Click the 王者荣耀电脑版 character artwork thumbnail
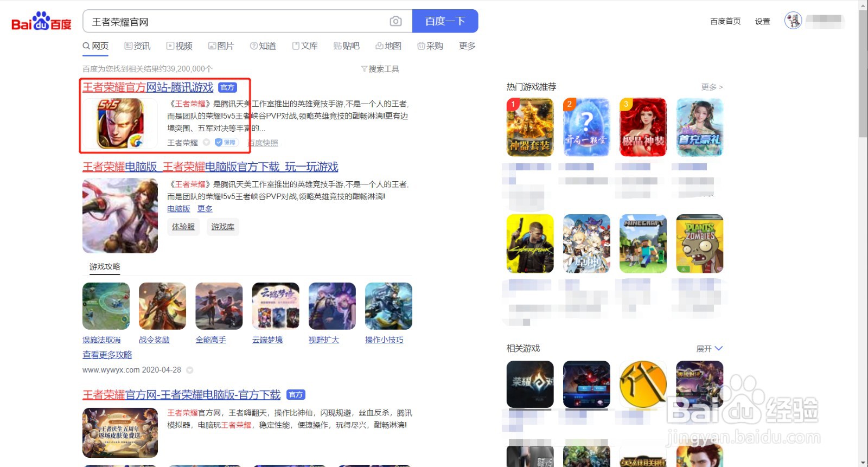 point(120,216)
